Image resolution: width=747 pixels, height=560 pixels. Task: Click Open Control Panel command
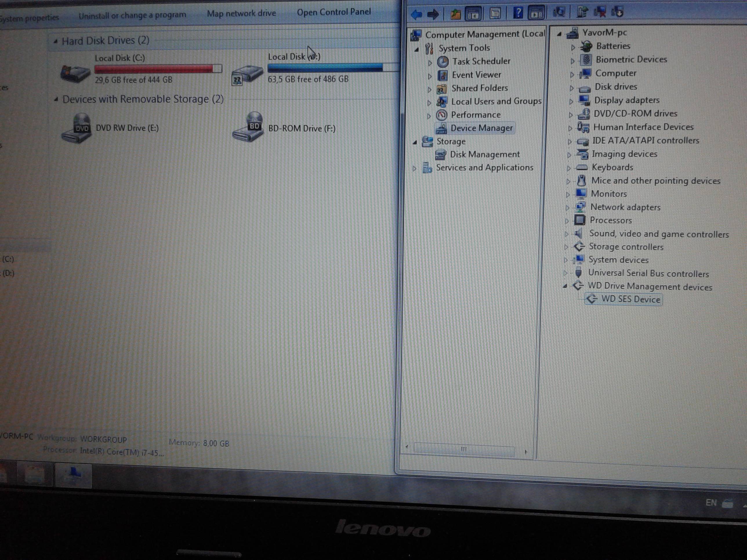tap(334, 12)
